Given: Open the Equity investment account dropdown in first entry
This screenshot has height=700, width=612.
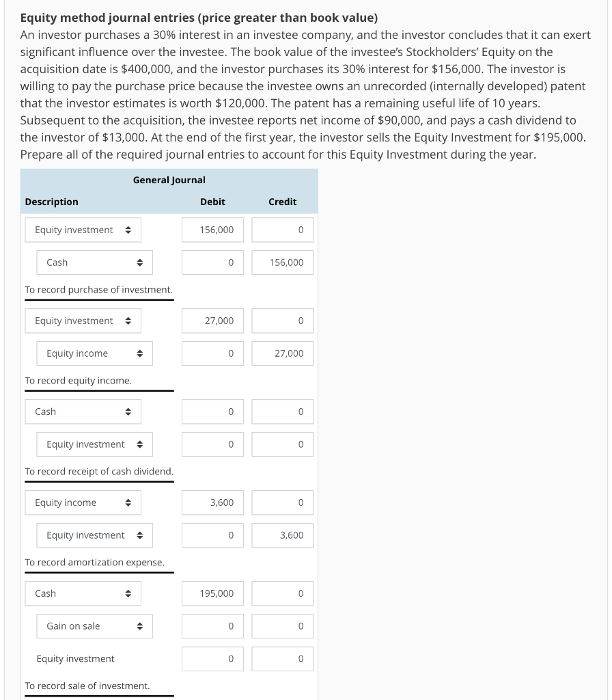Looking at the screenshot, I should pyautogui.click(x=83, y=230).
